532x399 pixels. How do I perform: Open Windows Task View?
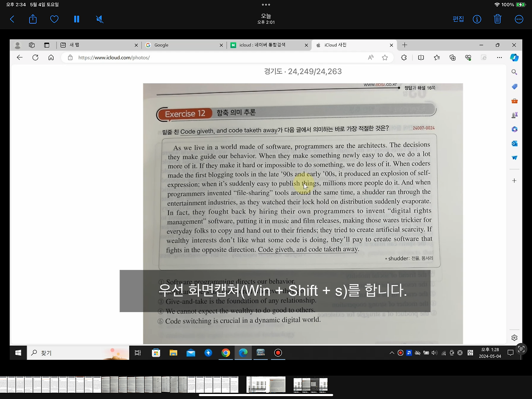(138, 353)
